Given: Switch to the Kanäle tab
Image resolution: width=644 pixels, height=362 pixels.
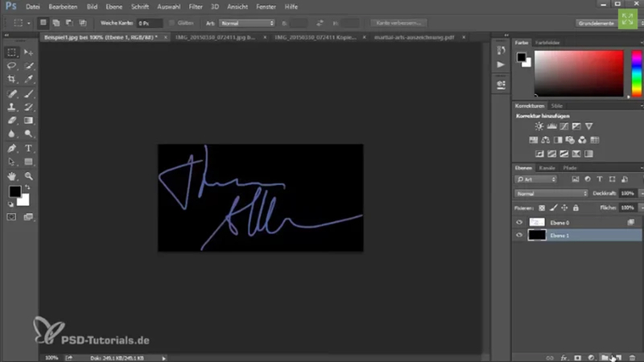Looking at the screenshot, I should tap(547, 168).
